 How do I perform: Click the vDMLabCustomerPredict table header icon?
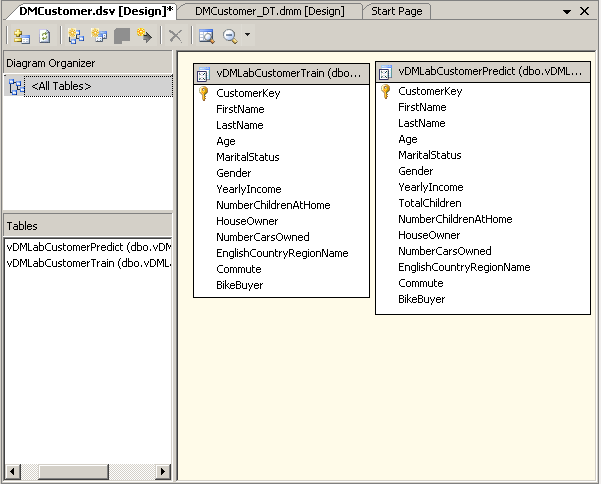point(385,72)
